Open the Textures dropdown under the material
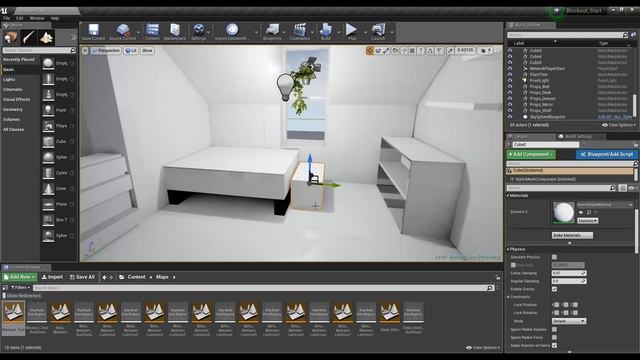This screenshot has height=360, width=640. pos(587,221)
